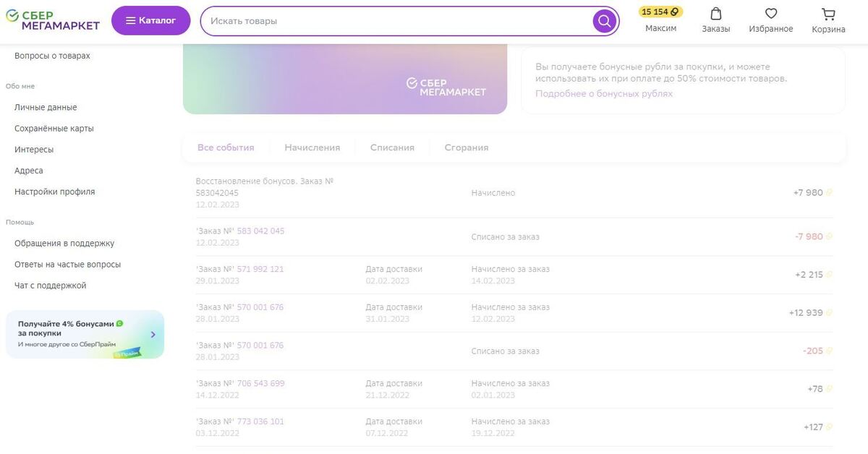Click the +78 bonus amount
Image resolution: width=868 pixels, height=454 pixels.
coord(815,389)
